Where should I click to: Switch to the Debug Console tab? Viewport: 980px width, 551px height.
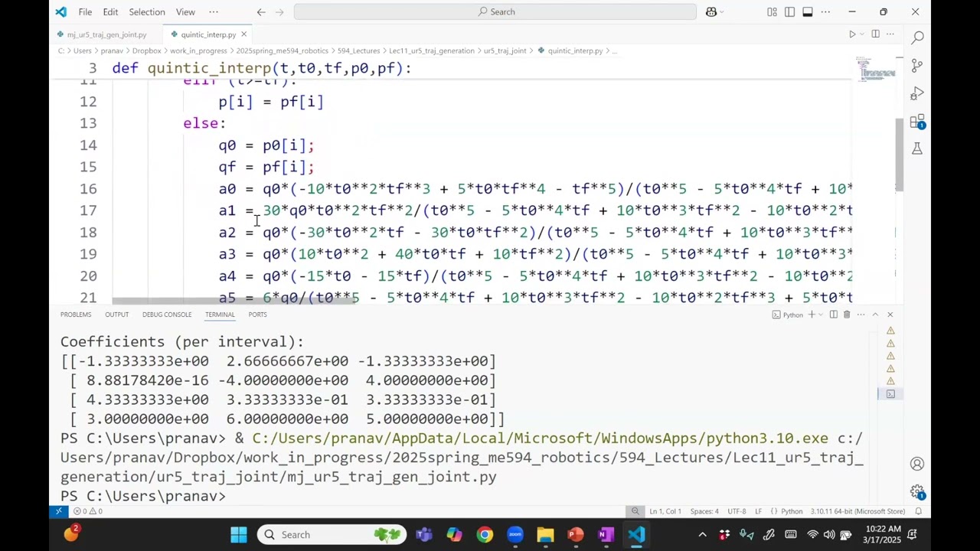coord(166,315)
